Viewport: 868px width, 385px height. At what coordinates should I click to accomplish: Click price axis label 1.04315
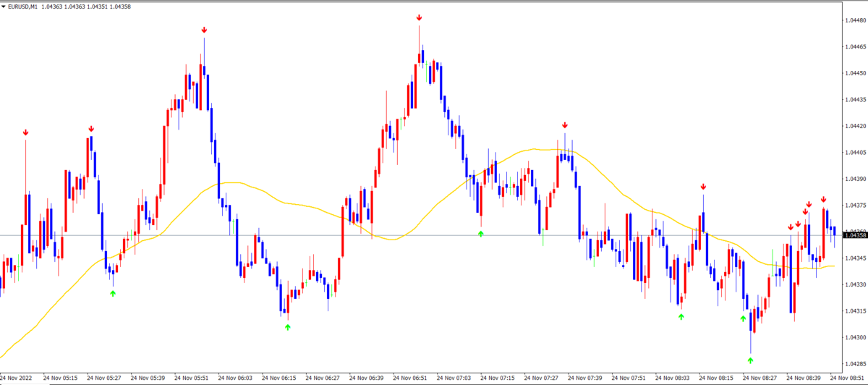coord(854,311)
